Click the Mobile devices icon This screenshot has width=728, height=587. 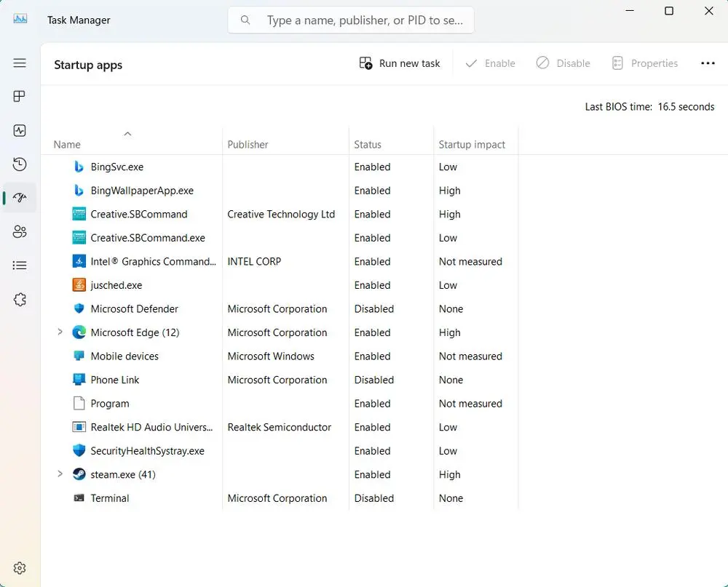79,356
